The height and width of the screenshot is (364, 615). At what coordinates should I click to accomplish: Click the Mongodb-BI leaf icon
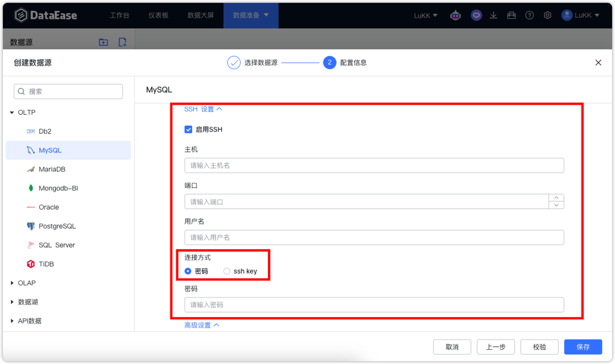(31, 188)
